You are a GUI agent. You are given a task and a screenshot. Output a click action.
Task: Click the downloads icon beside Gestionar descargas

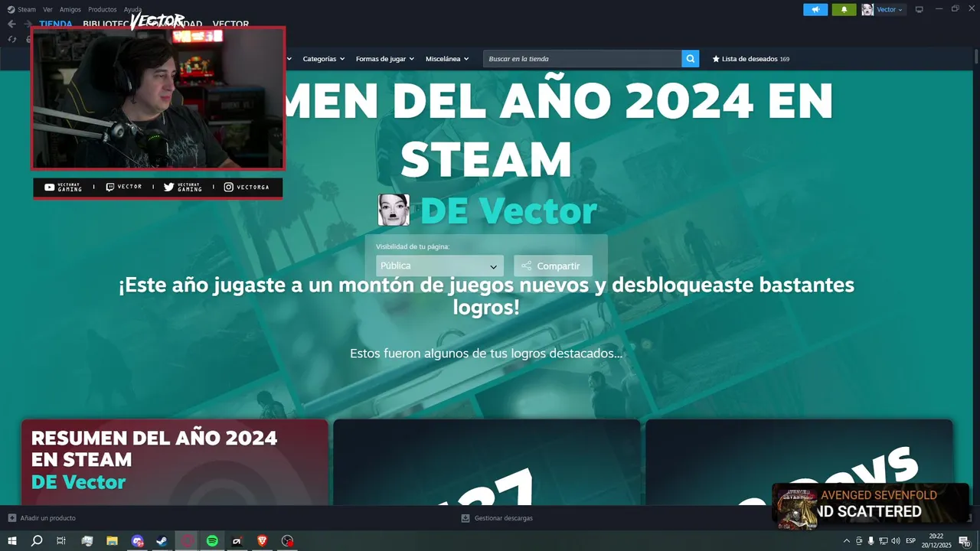pos(465,518)
